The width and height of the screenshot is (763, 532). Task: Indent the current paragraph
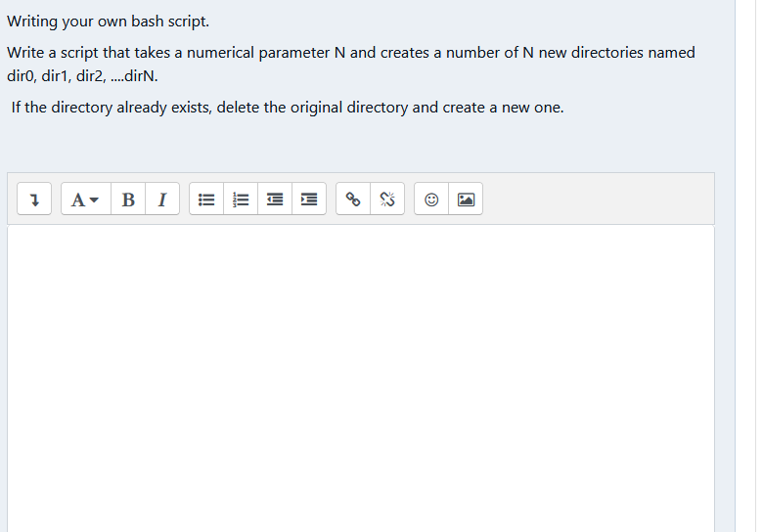coord(309,199)
